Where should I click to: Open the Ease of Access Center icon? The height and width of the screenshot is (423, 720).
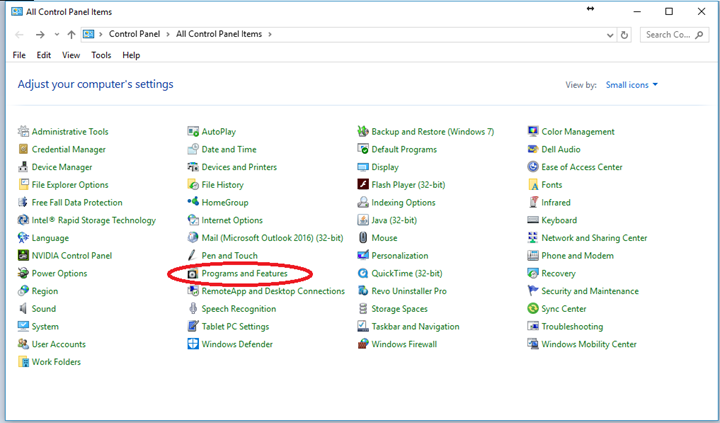[533, 167]
